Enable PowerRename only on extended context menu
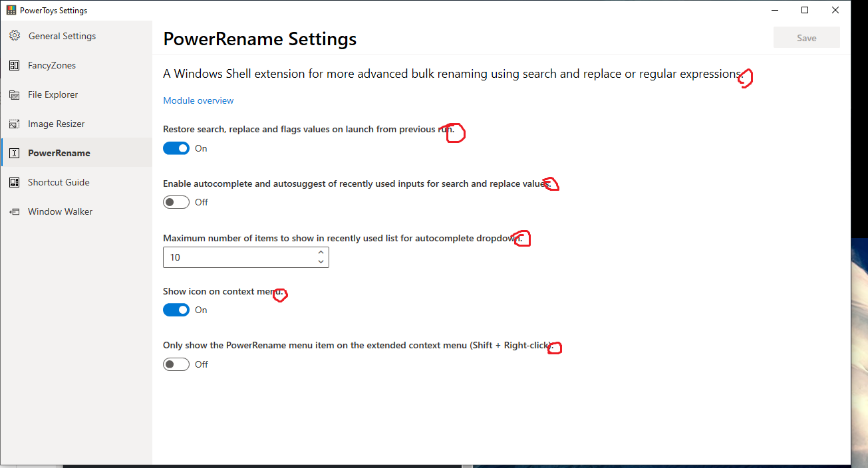This screenshot has height=468, width=868. point(176,364)
